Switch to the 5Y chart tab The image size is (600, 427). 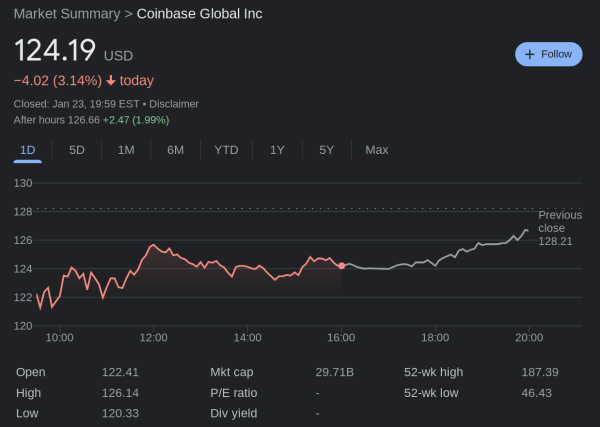[326, 150]
